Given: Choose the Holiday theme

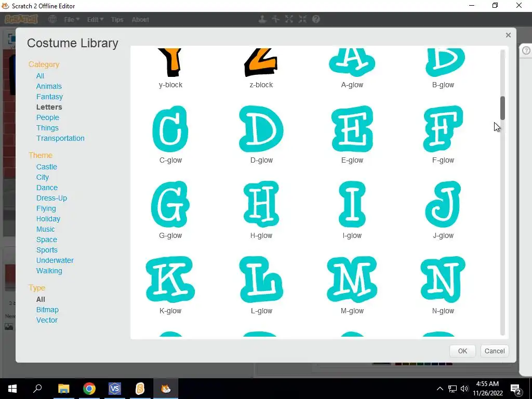Looking at the screenshot, I should tap(48, 219).
